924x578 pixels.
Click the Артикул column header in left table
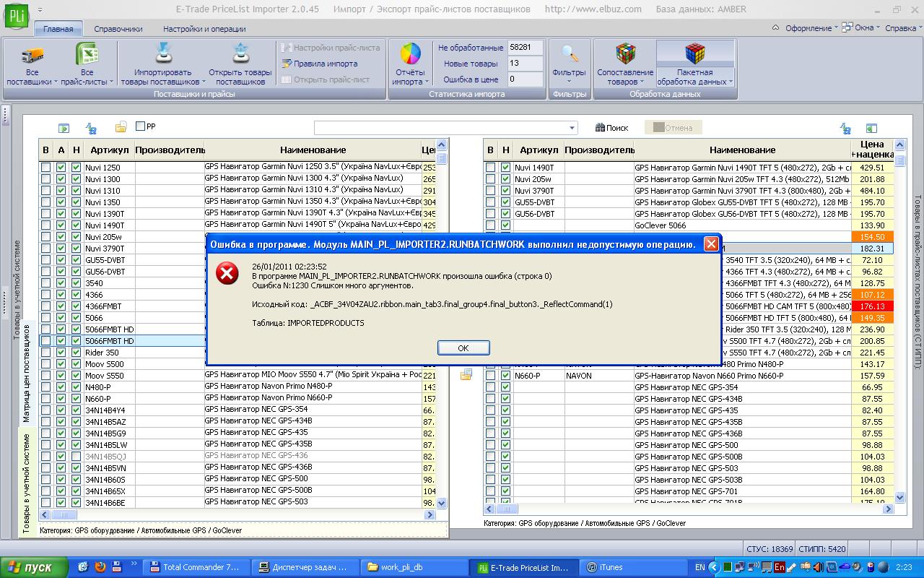coord(110,150)
